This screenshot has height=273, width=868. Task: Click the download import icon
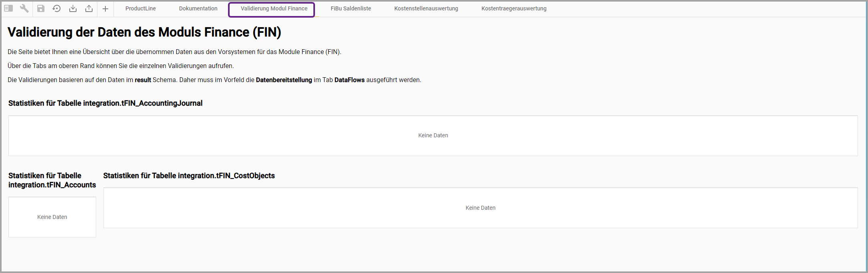[x=73, y=8]
